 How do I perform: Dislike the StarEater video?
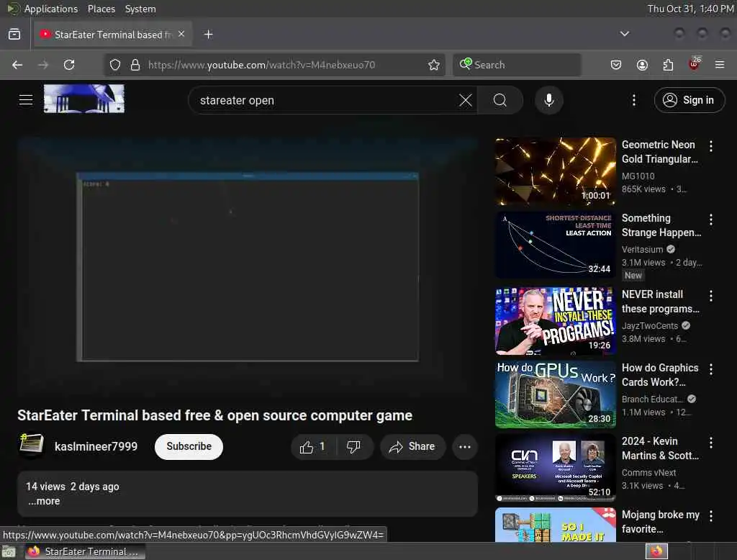(x=353, y=447)
